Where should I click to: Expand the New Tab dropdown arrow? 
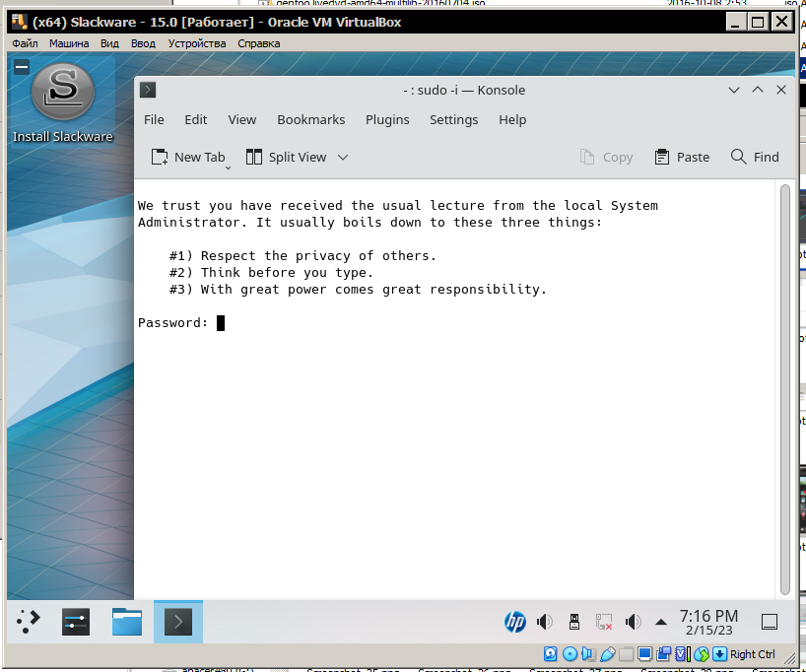228,168
